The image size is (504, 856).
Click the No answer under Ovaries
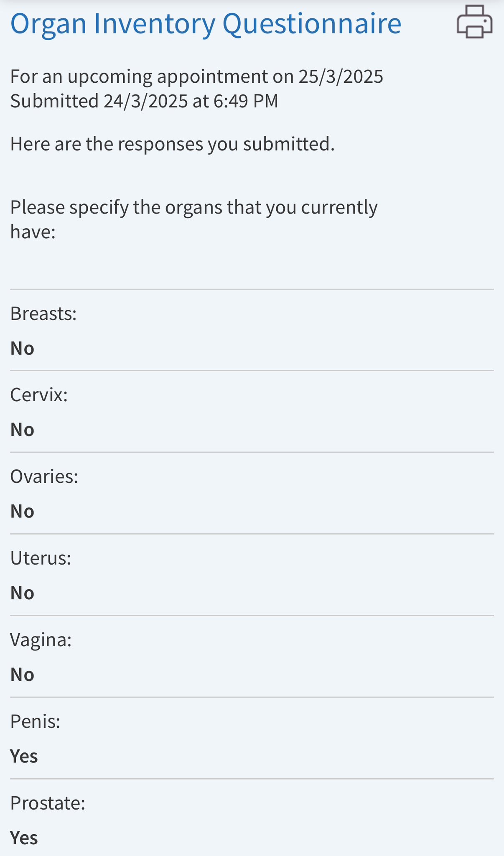22,511
